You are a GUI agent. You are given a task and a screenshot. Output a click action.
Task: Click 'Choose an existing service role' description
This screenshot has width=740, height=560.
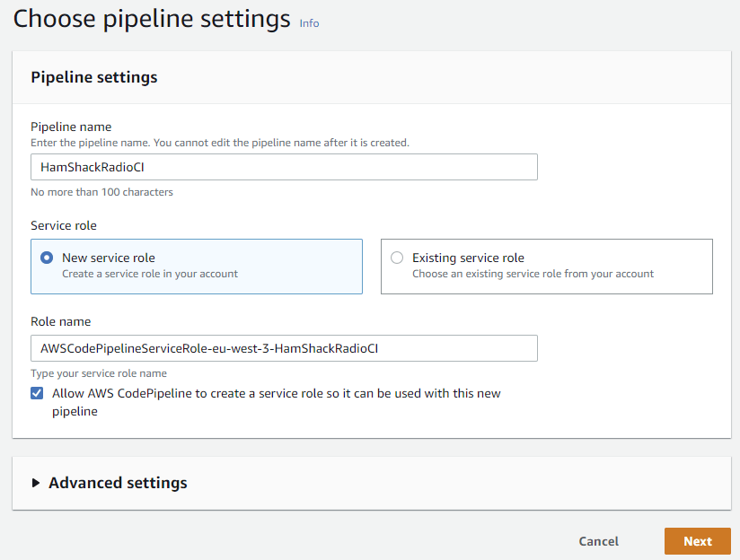pos(533,274)
